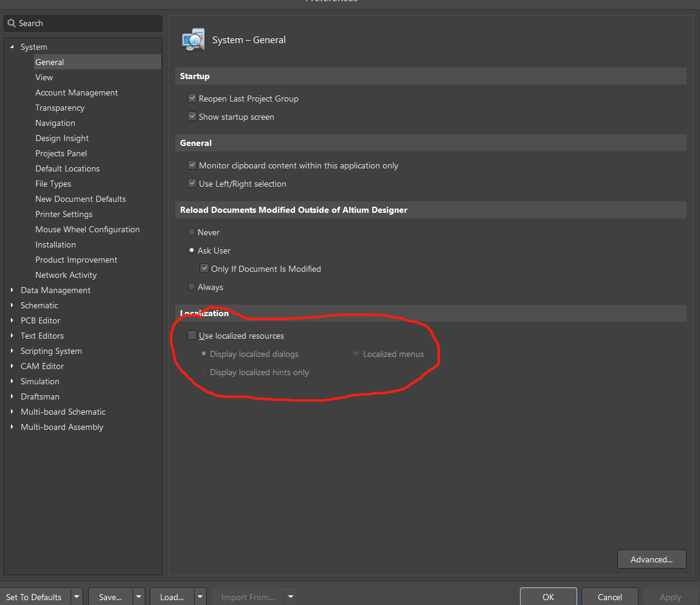Toggle Use Left/Right selection checkbox

[x=192, y=183]
